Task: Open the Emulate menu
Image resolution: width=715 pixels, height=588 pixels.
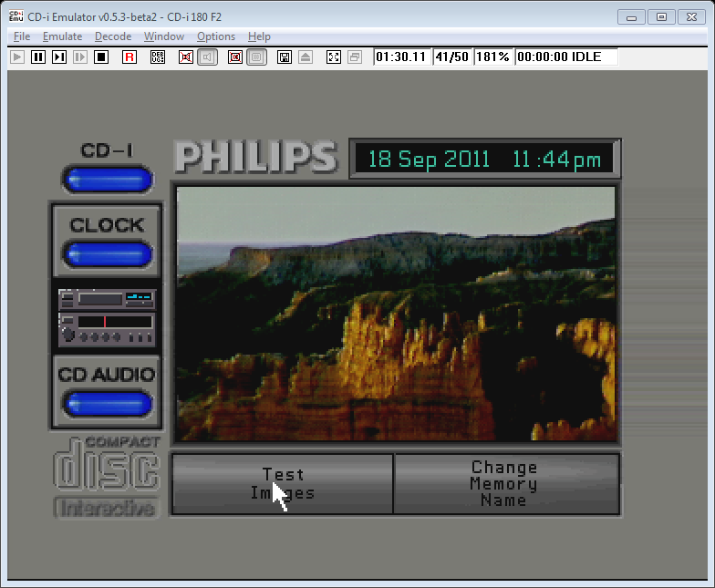Action: 62,36
